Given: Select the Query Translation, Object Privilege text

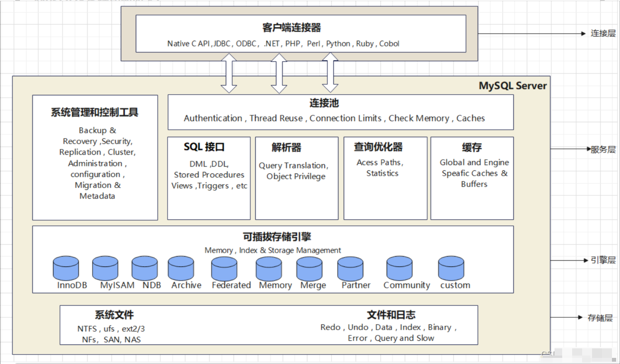Looking at the screenshot, I should pos(294,171).
